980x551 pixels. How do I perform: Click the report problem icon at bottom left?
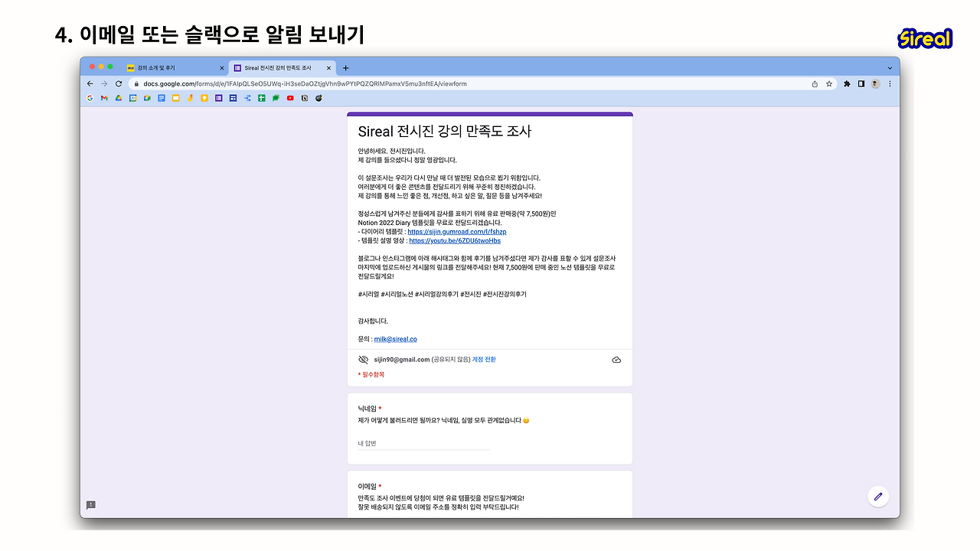coord(91,505)
